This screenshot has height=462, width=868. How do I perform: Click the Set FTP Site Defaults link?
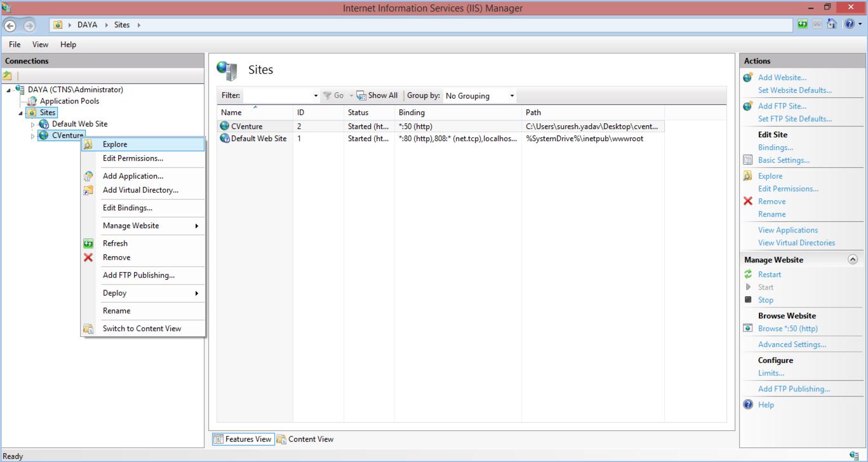(794, 119)
